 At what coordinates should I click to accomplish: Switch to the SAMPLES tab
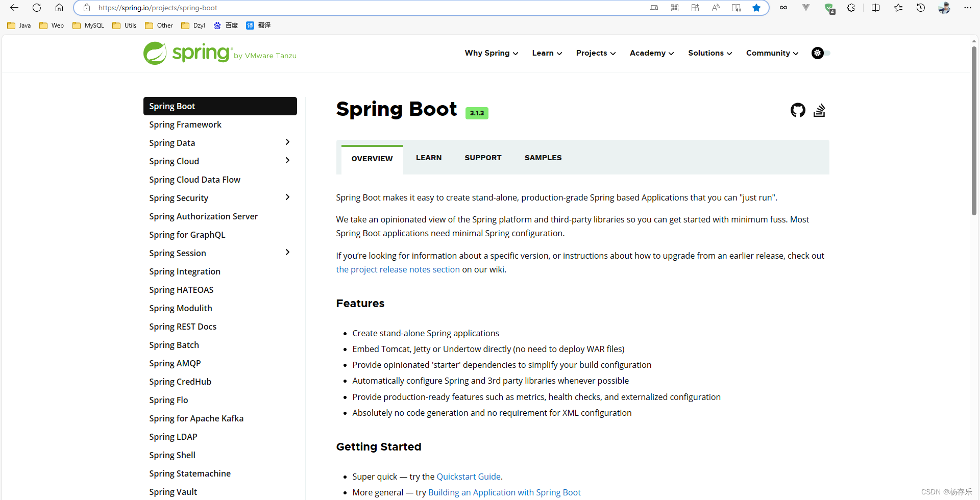coord(543,158)
